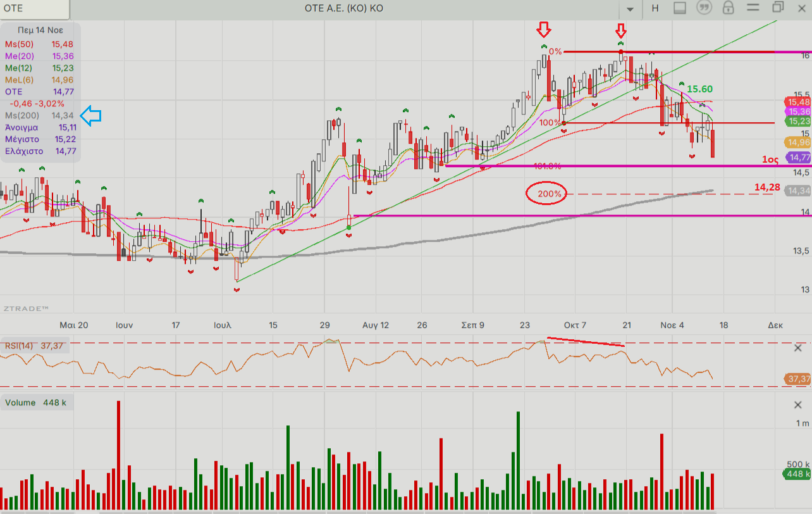The image size is (812, 514).
Task: Select the Ms(50) legend row
Action: coord(40,44)
